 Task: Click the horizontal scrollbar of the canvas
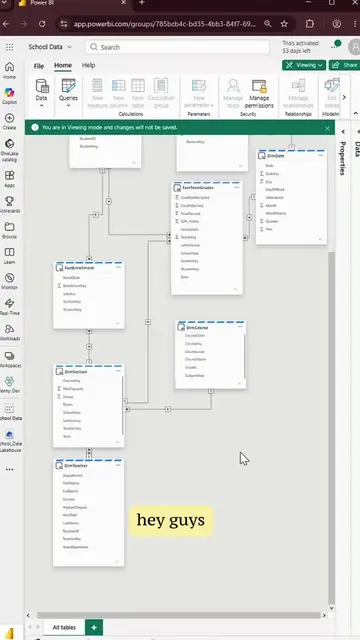pyautogui.click(x=179, y=615)
